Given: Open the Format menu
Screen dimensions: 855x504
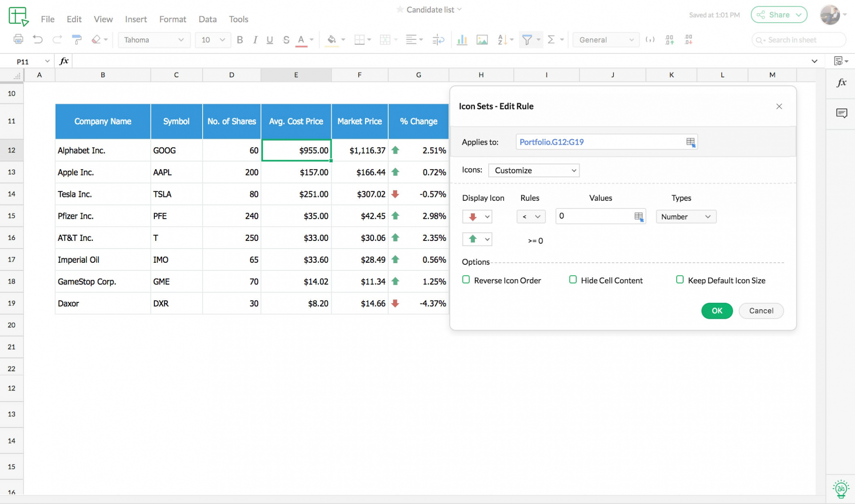Looking at the screenshot, I should pyautogui.click(x=172, y=19).
